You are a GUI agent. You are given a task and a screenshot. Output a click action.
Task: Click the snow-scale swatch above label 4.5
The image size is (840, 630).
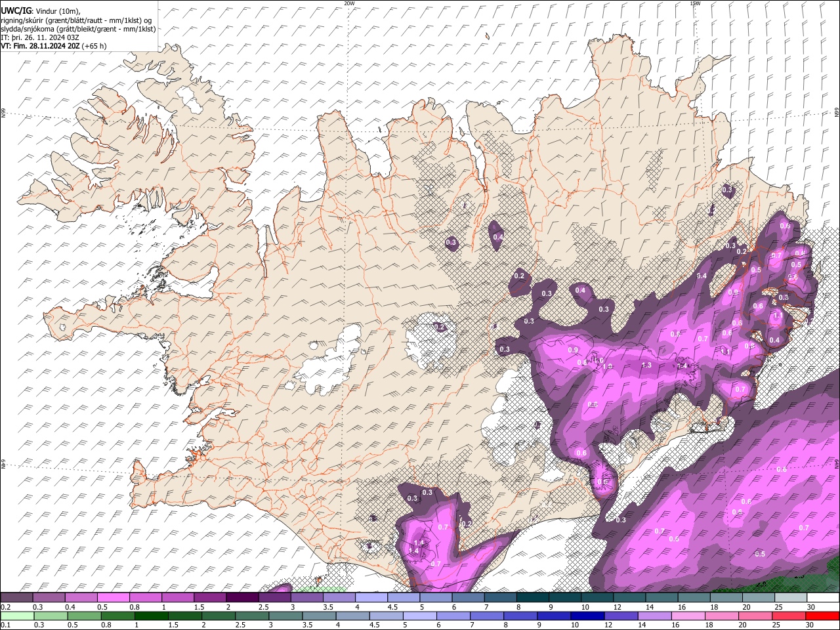click(x=403, y=597)
